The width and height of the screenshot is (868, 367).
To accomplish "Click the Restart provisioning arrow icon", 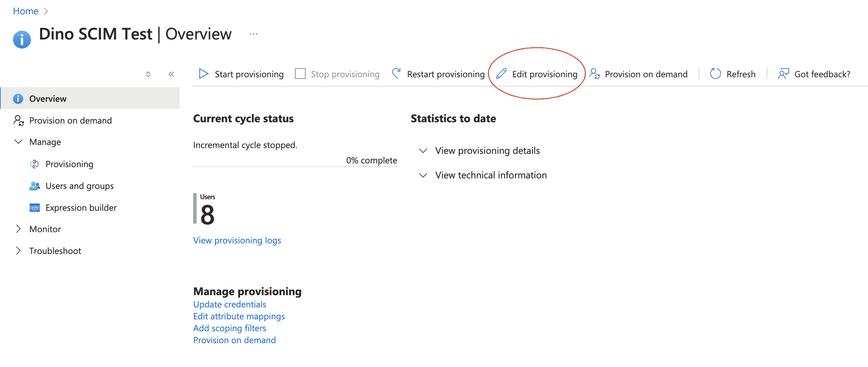I will [x=396, y=74].
